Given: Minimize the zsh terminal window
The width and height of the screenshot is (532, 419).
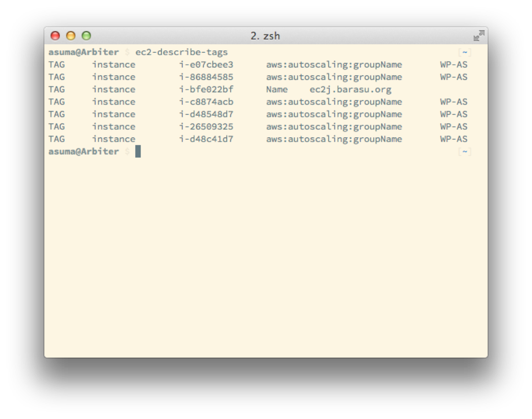Looking at the screenshot, I should (71, 36).
